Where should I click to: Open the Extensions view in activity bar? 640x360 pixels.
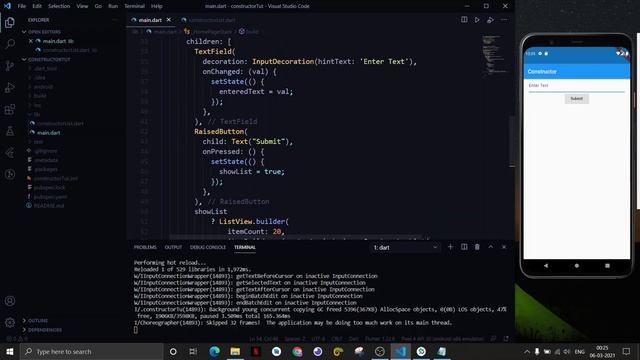coord(10,109)
